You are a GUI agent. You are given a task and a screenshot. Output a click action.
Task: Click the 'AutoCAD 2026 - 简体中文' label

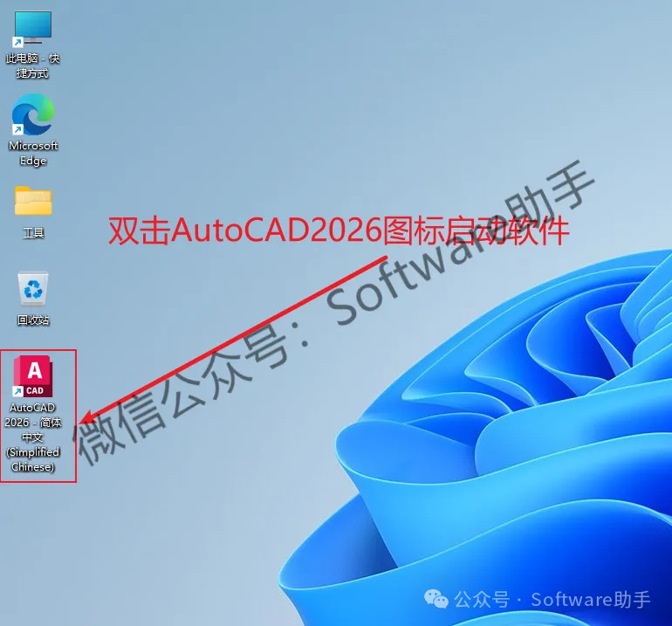(33, 437)
